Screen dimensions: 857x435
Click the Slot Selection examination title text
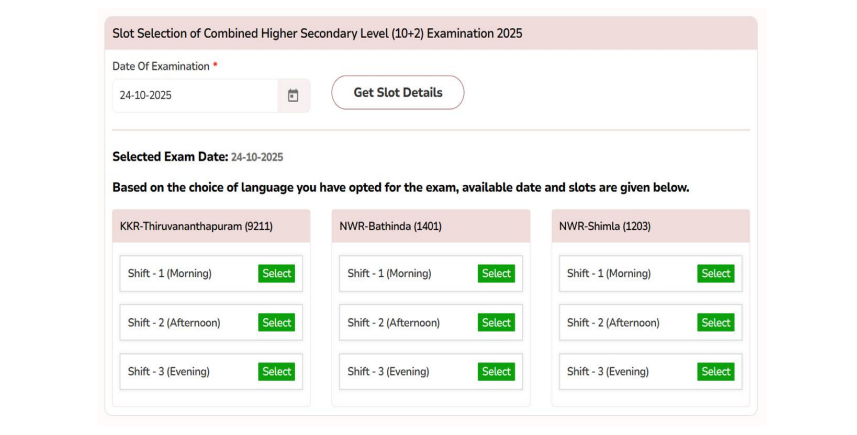(317, 33)
